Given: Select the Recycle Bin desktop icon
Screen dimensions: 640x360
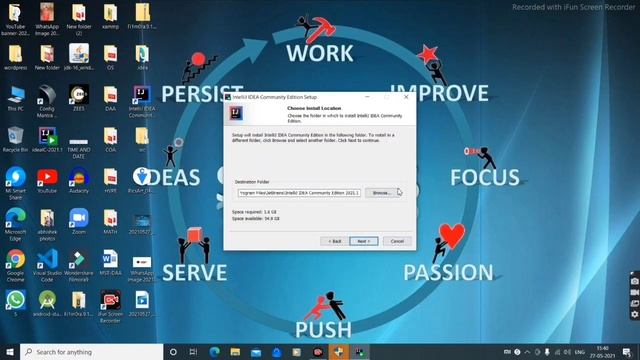Looking at the screenshot, I should 16,139.
